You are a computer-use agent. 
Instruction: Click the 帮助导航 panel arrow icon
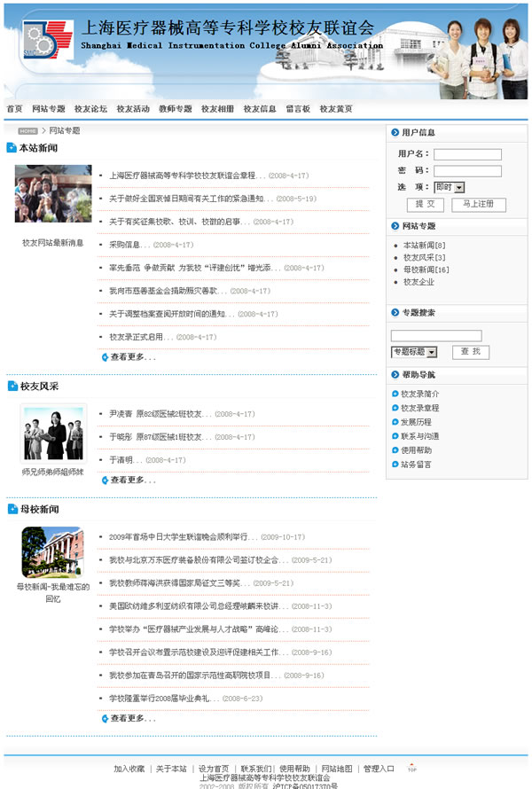(395, 374)
